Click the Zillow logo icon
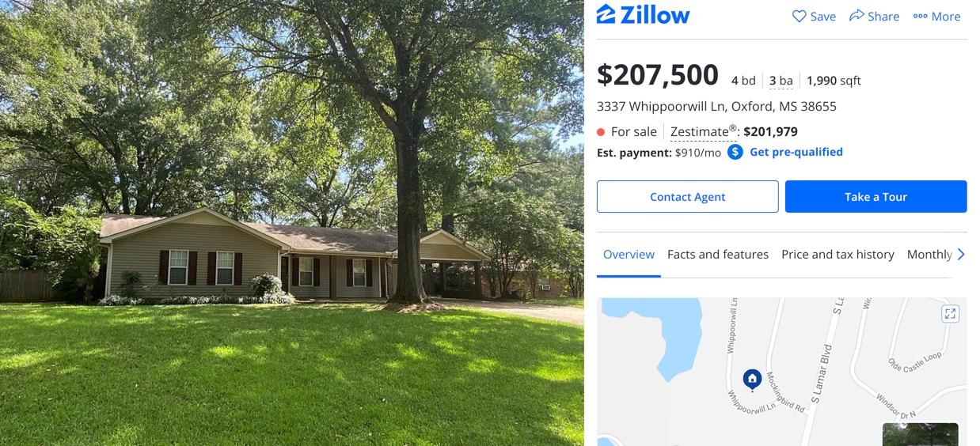The image size is (980, 446). (606, 14)
